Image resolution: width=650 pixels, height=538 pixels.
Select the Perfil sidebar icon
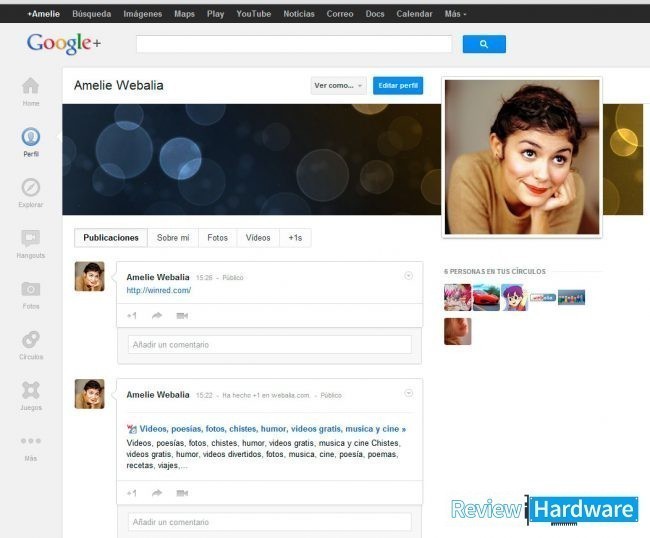coord(30,139)
